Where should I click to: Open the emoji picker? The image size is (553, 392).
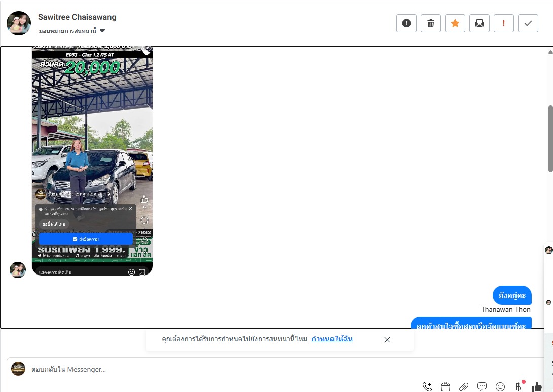click(500, 387)
